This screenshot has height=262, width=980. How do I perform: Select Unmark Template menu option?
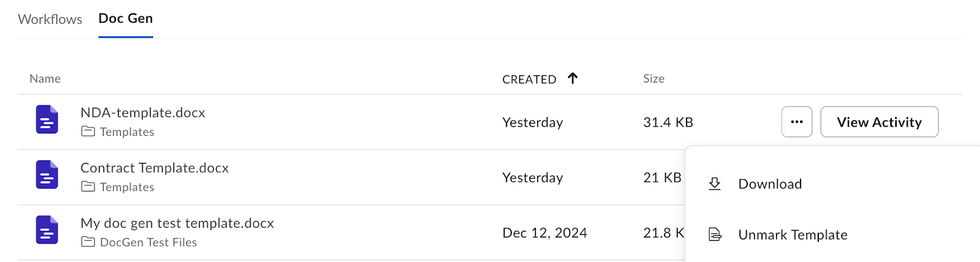[x=793, y=234]
